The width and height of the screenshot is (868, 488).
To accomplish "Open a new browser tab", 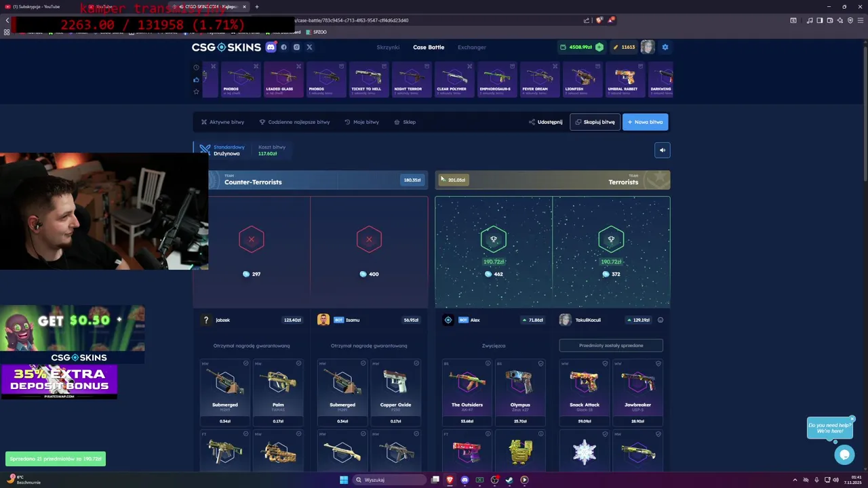I will [x=256, y=7].
